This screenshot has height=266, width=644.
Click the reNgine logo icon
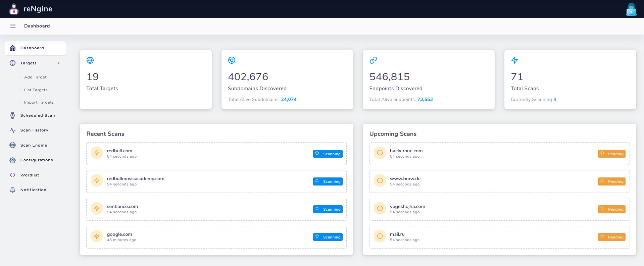(13, 9)
